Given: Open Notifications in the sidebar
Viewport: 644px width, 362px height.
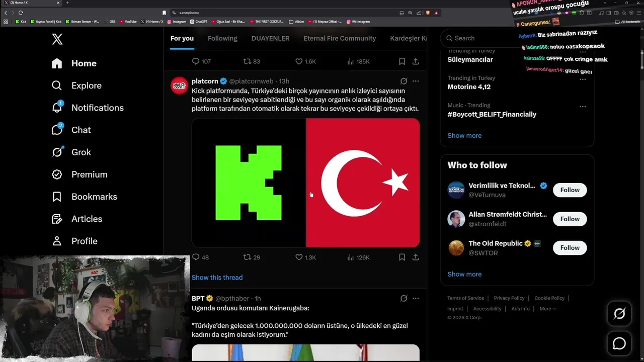Looking at the screenshot, I should 88,108.
